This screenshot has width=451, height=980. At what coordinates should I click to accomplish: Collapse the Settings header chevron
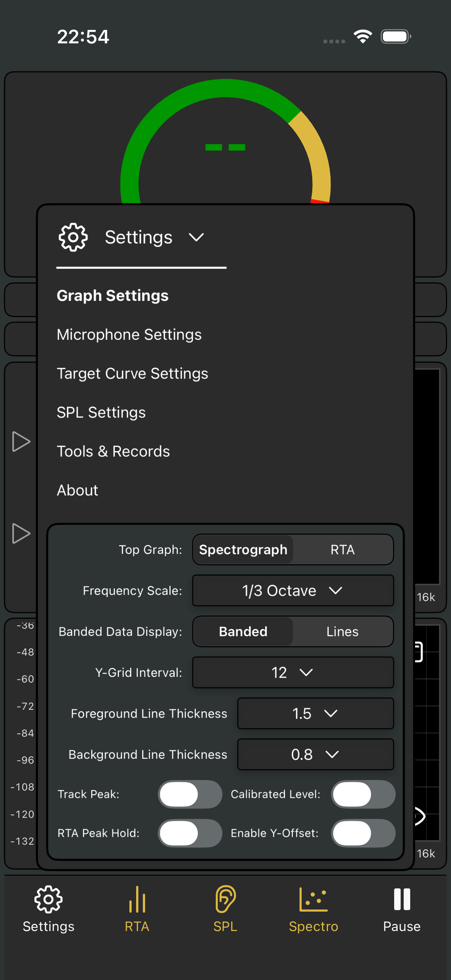coord(196,237)
